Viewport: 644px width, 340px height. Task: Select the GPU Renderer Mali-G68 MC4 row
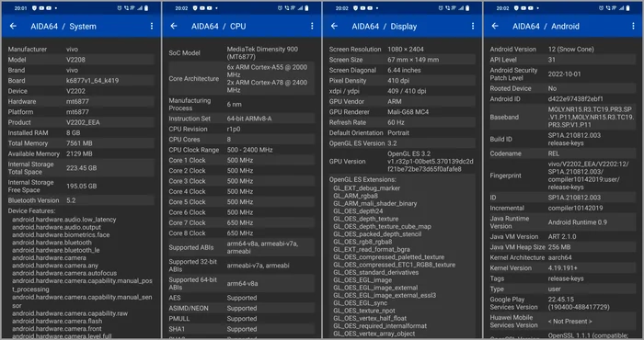coord(402,112)
